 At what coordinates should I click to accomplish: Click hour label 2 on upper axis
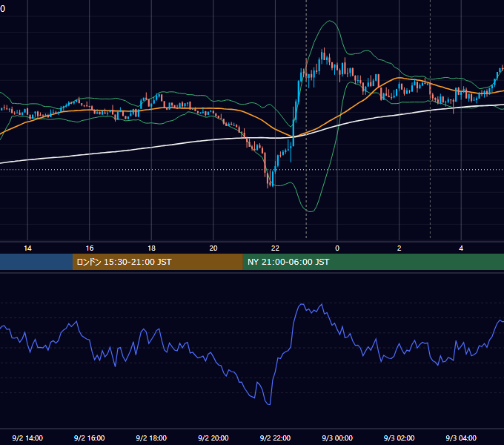point(399,248)
